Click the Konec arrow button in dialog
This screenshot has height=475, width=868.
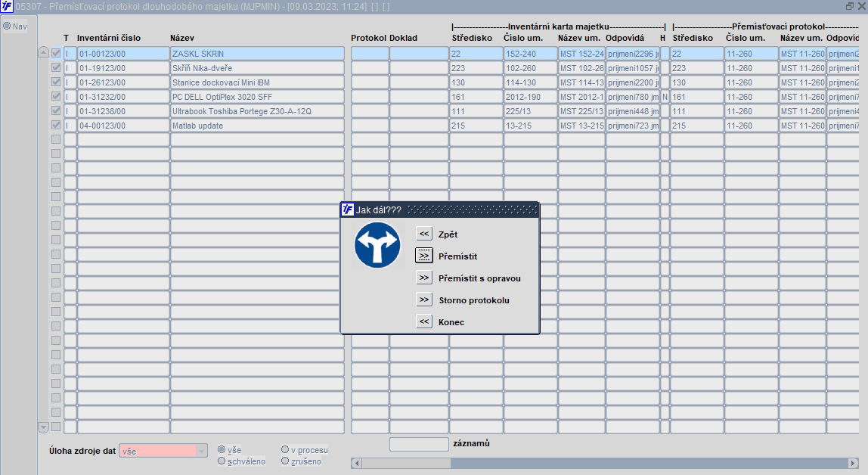(x=424, y=321)
